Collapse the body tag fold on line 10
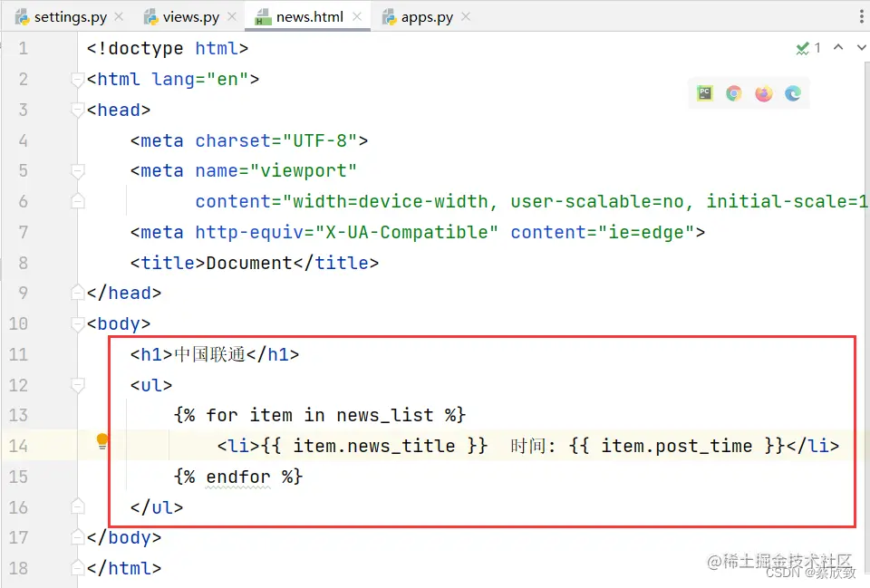This screenshot has width=870, height=588. tap(78, 324)
